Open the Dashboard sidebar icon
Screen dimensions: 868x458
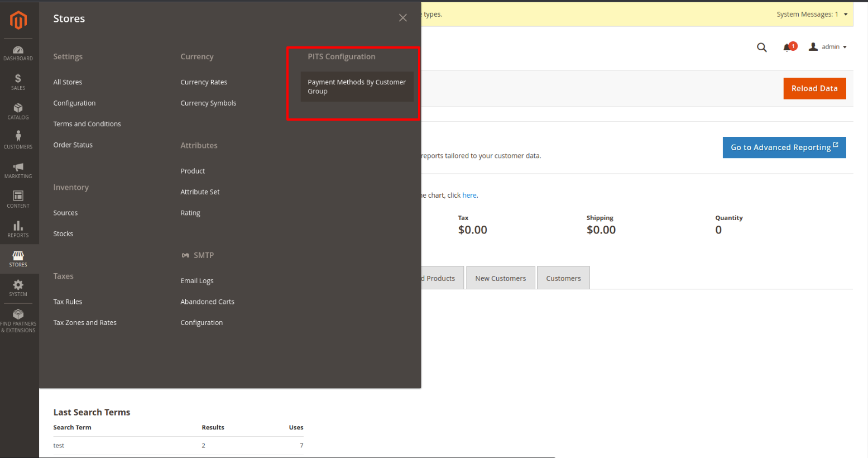tap(18, 53)
